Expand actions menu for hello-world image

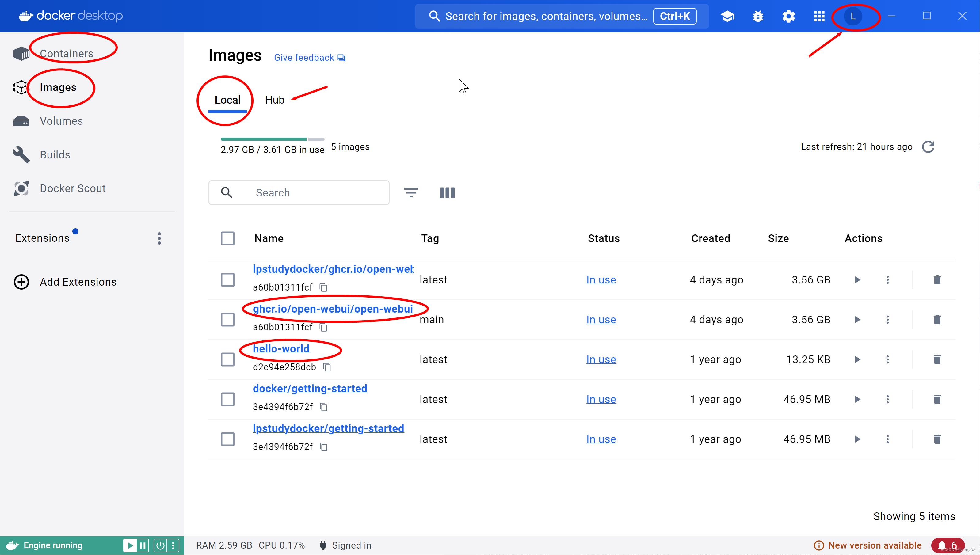tap(888, 359)
